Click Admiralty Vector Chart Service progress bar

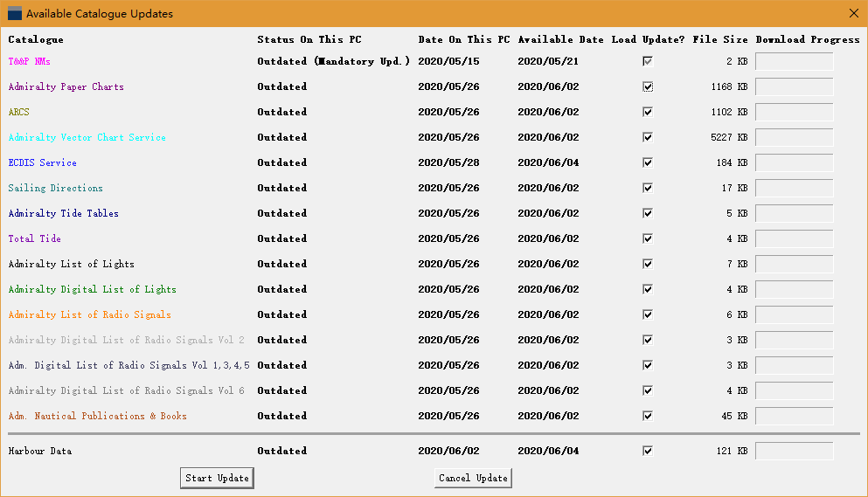click(794, 137)
